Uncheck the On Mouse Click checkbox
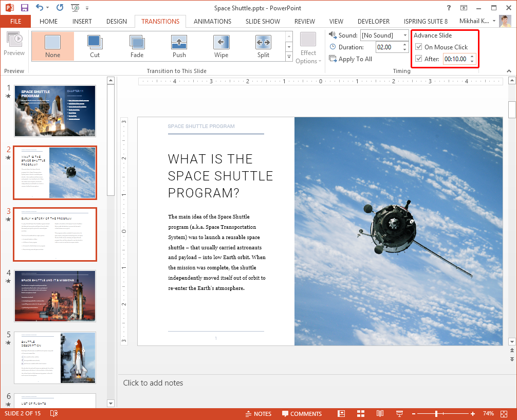Screen dimensions: 517x420 pyautogui.click(x=419, y=47)
